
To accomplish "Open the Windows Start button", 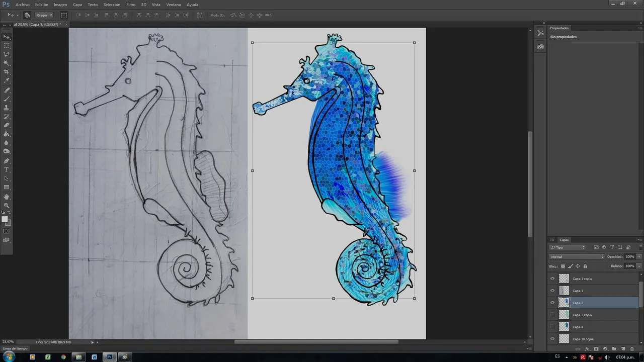I will [x=9, y=357].
